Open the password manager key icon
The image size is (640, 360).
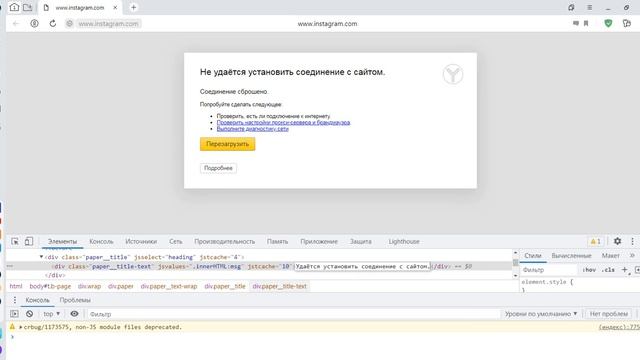(x=627, y=24)
